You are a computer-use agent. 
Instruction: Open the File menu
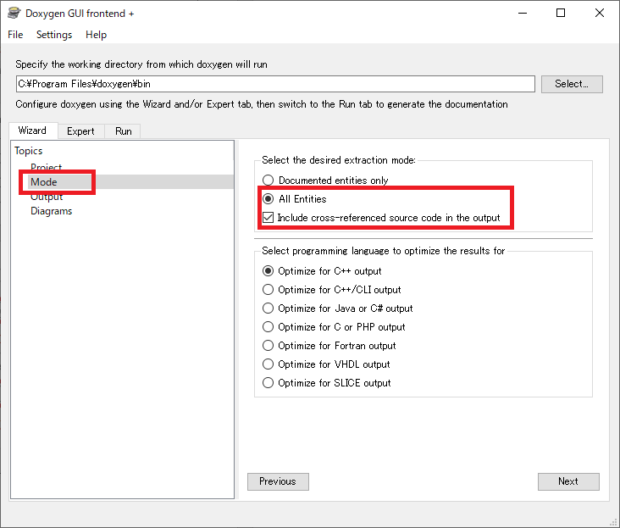[x=15, y=34]
